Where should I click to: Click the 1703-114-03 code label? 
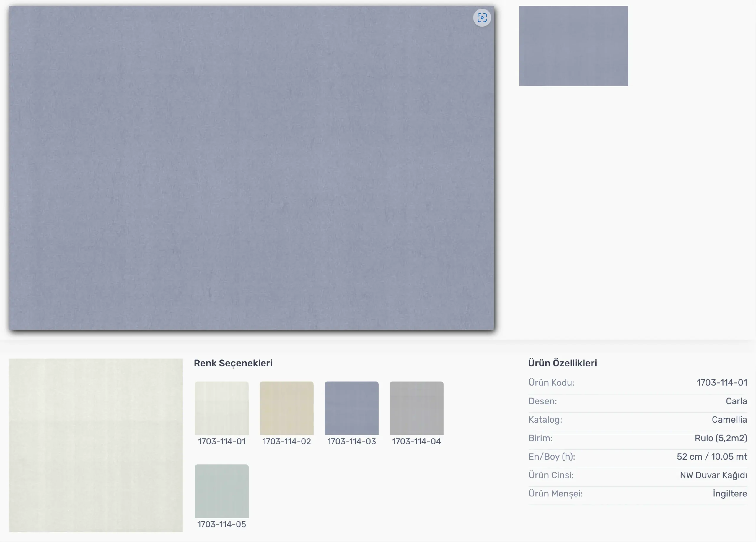351,441
